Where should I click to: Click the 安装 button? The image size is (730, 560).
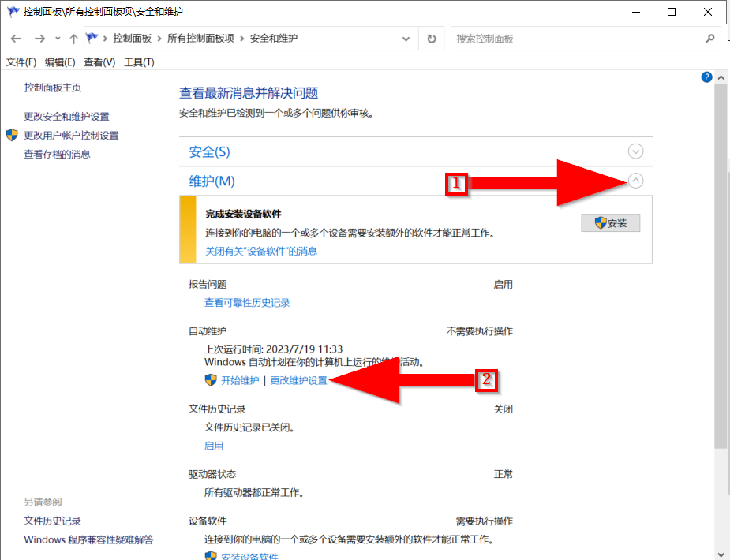[x=610, y=223]
